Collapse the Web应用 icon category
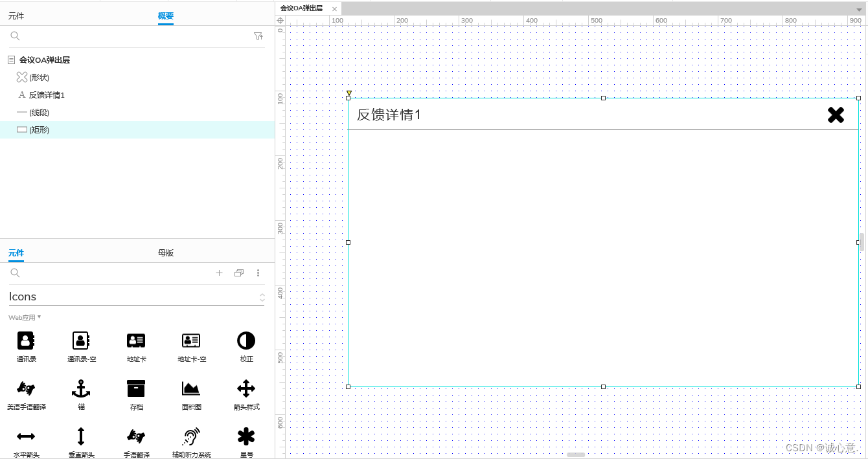 24,317
